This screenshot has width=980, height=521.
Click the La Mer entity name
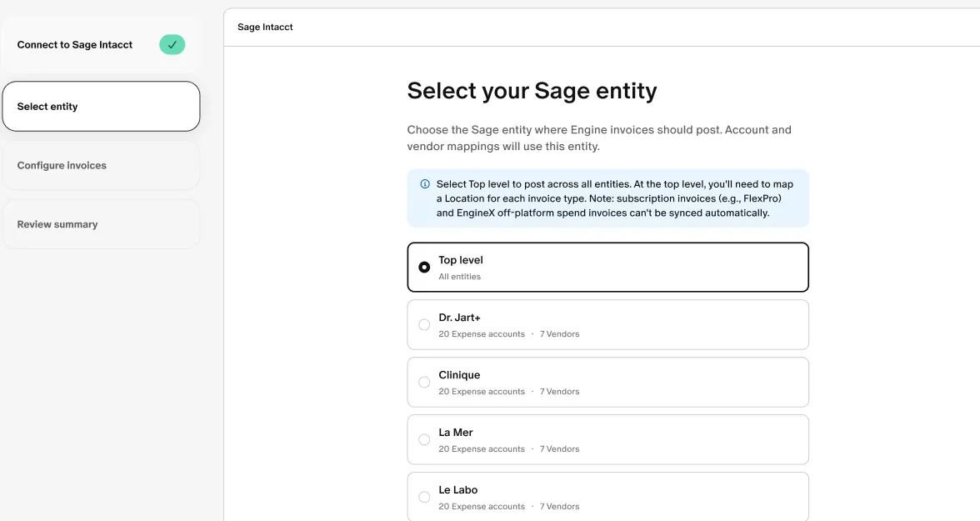456,433
